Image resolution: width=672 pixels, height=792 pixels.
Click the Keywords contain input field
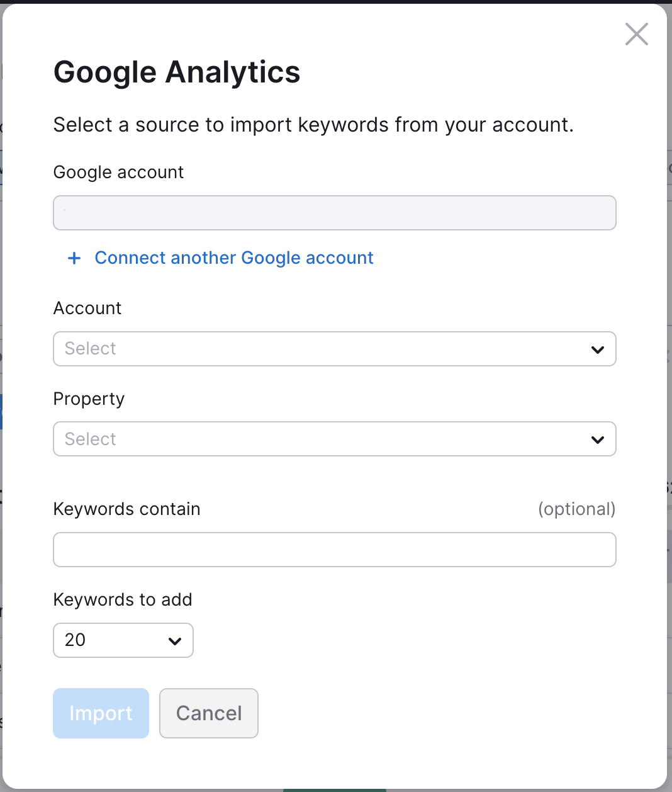333,550
